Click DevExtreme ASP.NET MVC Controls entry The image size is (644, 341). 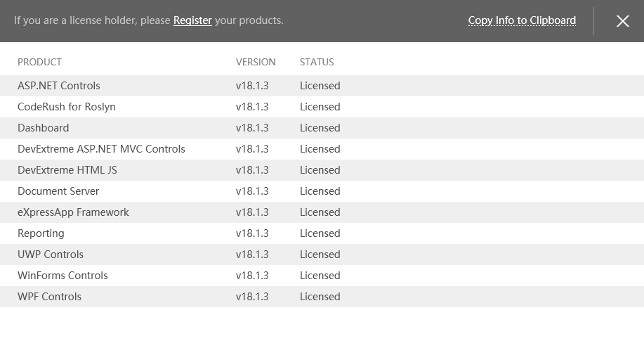[101, 149]
